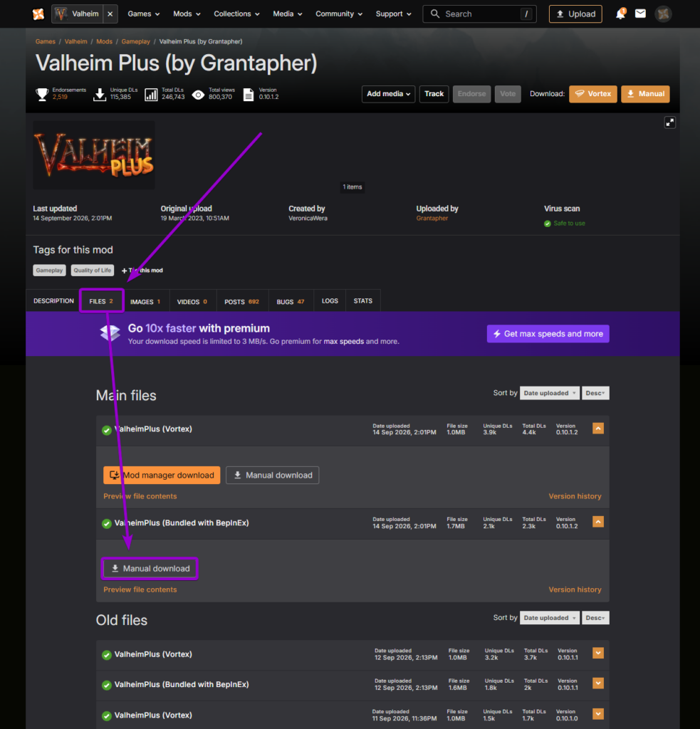Click the unique downloads arrow icon
The image size is (700, 729).
100,95
